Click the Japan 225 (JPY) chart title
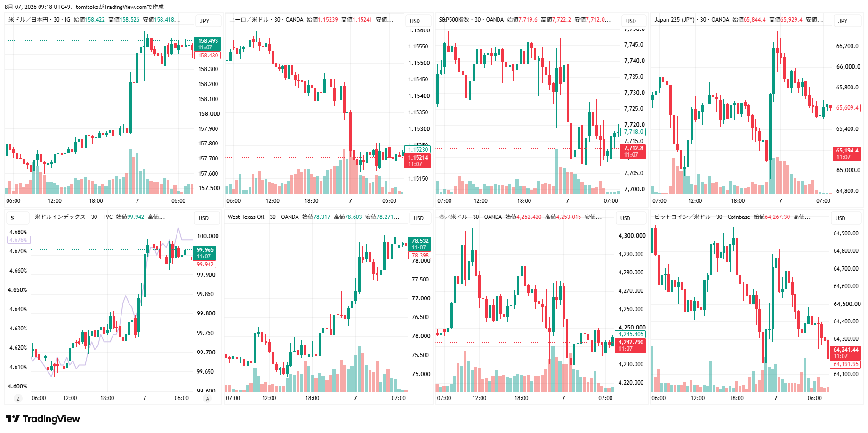Viewport: 868px width, 433px height. pos(674,20)
